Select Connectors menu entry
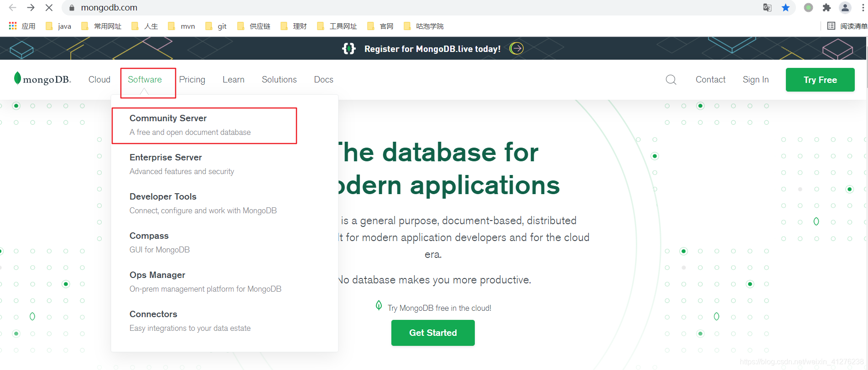This screenshot has width=868, height=370. 190,321
